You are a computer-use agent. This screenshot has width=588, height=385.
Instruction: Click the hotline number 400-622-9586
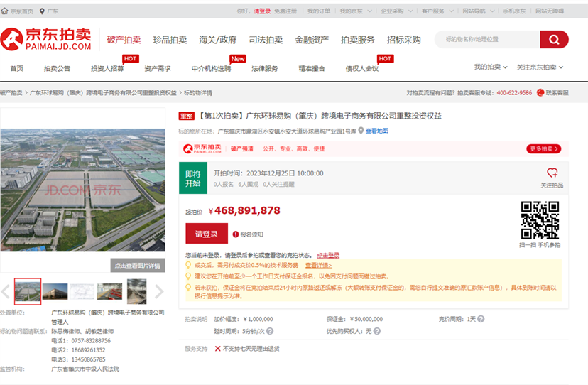pos(514,92)
